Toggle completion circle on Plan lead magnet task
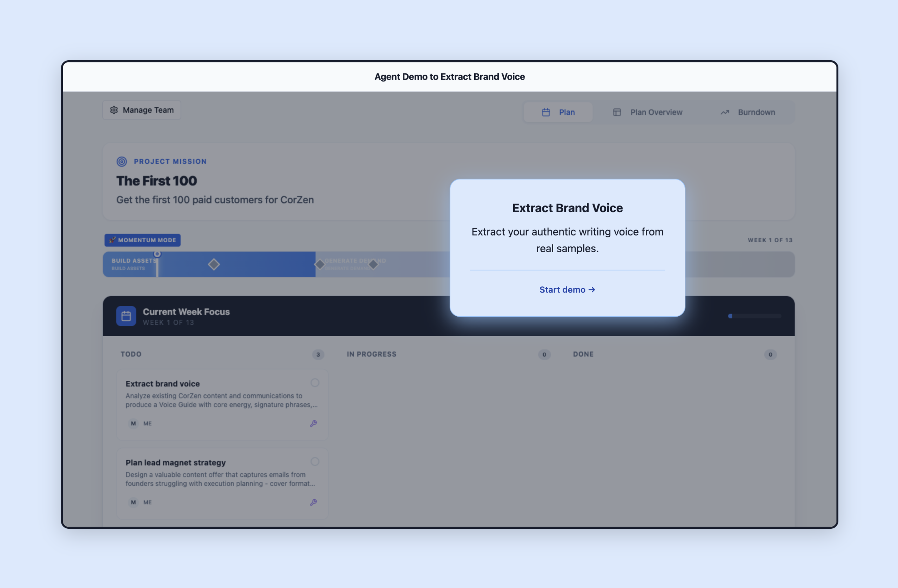 tap(315, 461)
